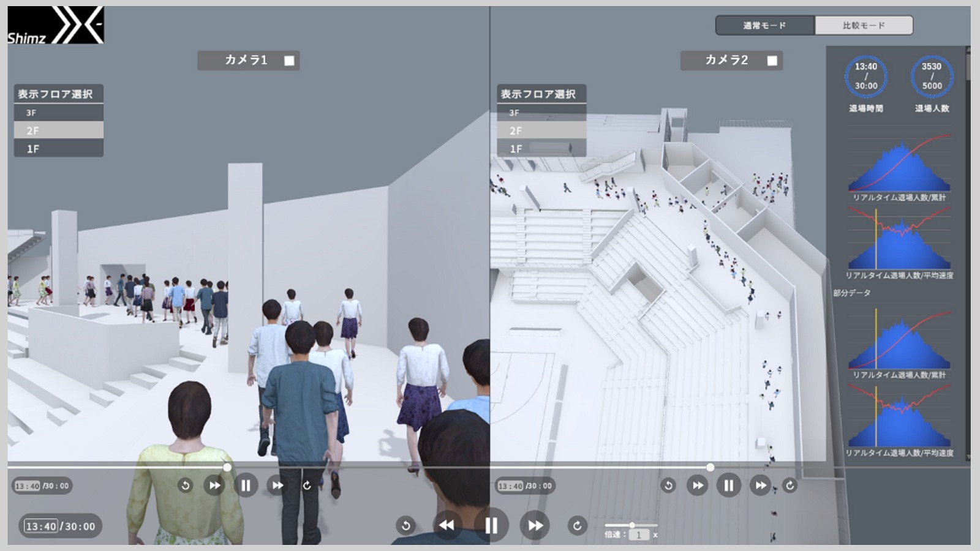This screenshot has width=980, height=551.
Task: Toggle the checkbox next to カメラ1
Action: 288,61
